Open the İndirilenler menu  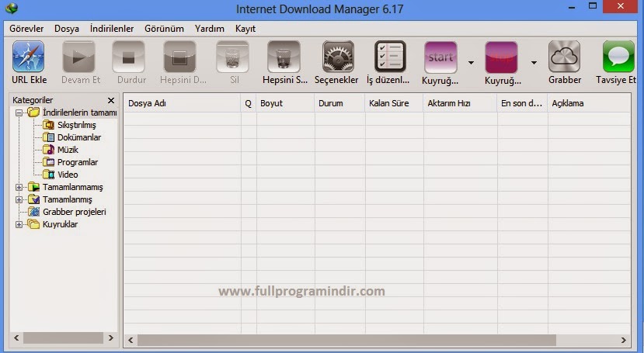coord(112,29)
